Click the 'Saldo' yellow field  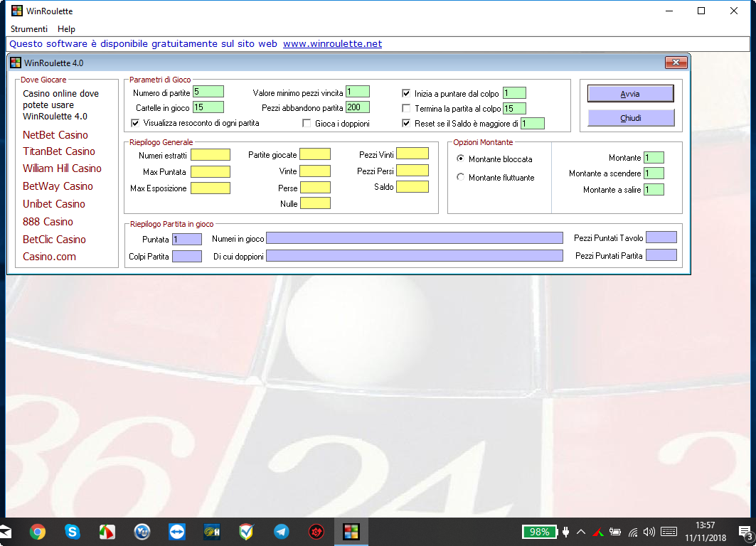tap(412, 186)
